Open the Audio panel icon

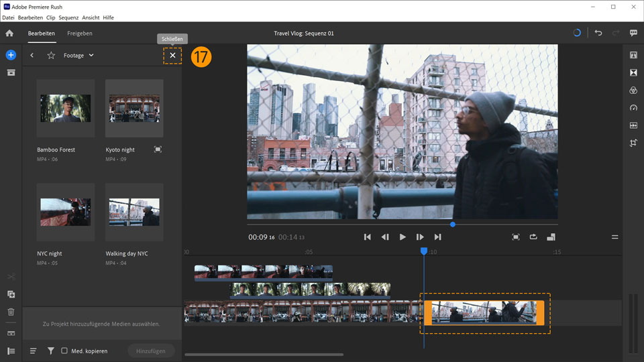[x=633, y=125]
